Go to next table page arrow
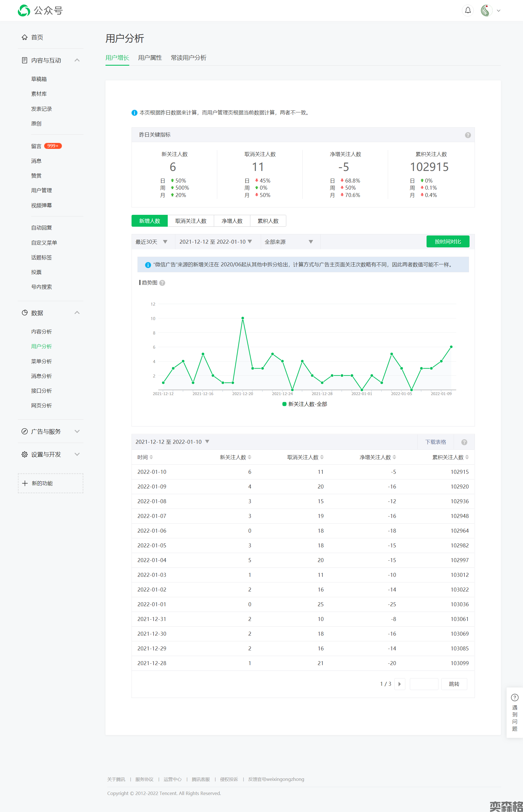This screenshot has width=523, height=812. 399,684
